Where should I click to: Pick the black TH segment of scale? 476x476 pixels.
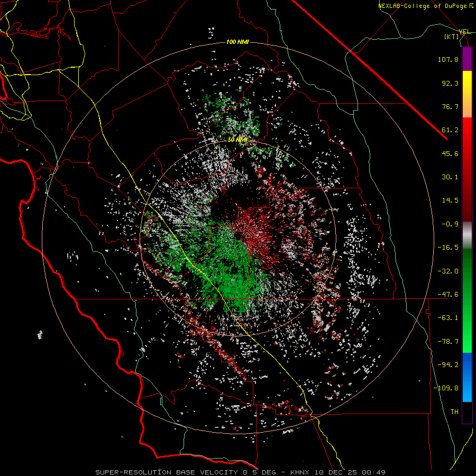(x=467, y=412)
